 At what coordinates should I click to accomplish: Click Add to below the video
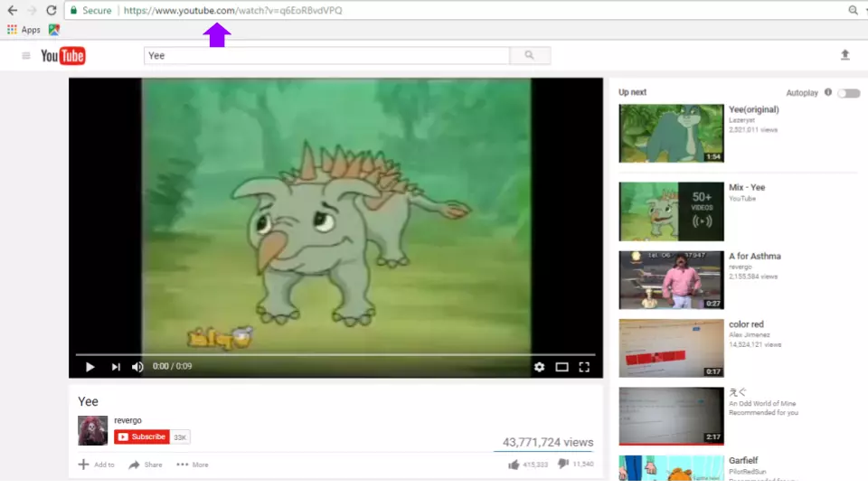tap(97, 465)
